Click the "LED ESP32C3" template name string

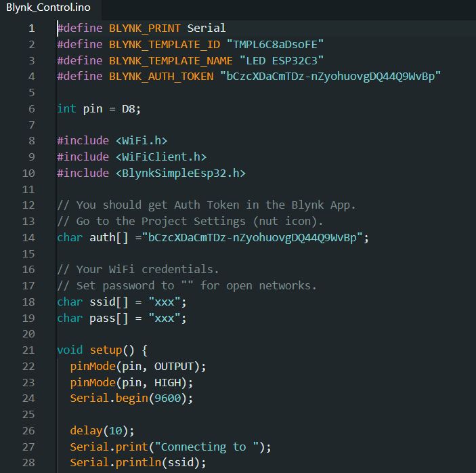coord(282,61)
